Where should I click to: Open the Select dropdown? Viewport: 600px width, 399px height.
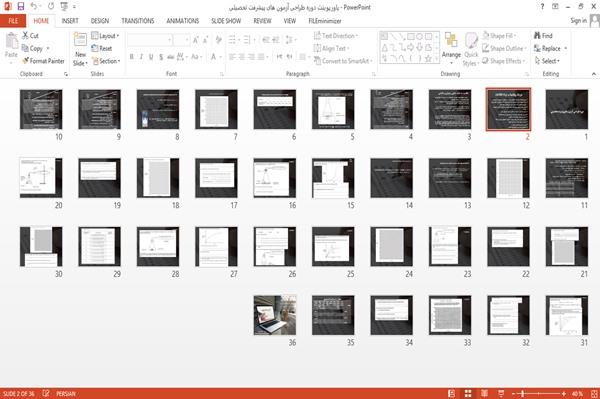[x=547, y=61]
